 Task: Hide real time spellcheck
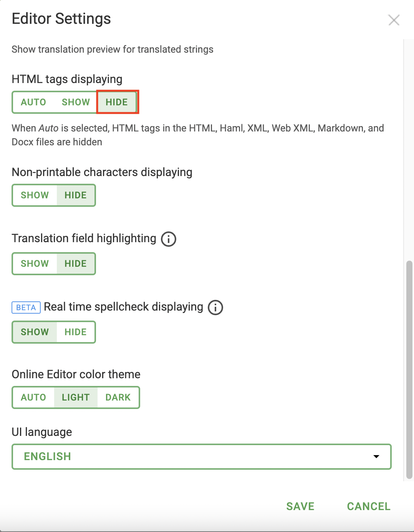[76, 332]
